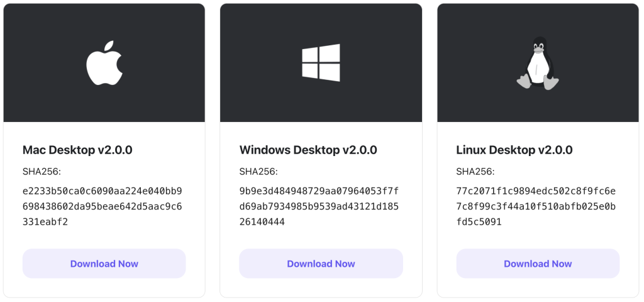
Task: Download the Linux Desktop v2.0.0 installer
Action: (x=538, y=264)
